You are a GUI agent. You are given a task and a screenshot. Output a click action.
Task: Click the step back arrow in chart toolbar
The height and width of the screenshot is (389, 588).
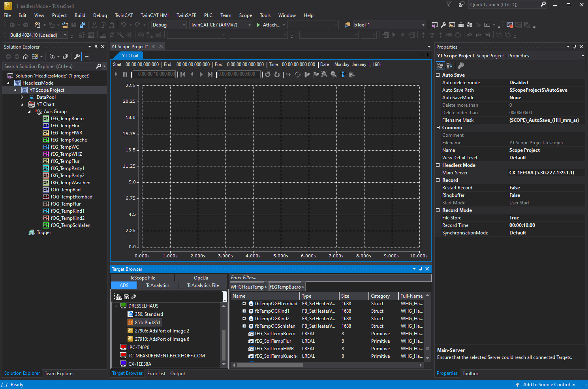(192, 74)
